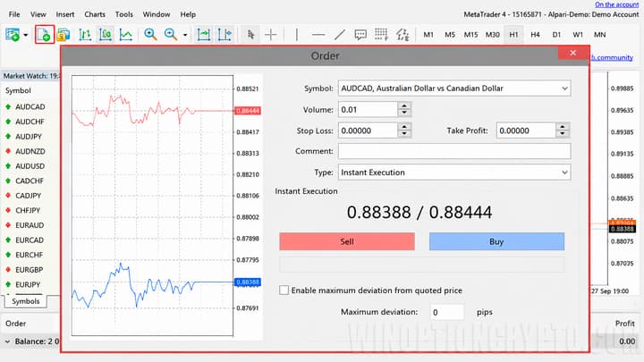The width and height of the screenshot is (644, 362).
Task: Open the Charts menu
Action: (x=95, y=14)
